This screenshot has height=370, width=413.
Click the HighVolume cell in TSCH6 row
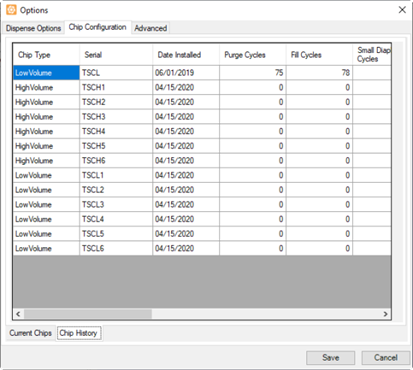[46, 161]
